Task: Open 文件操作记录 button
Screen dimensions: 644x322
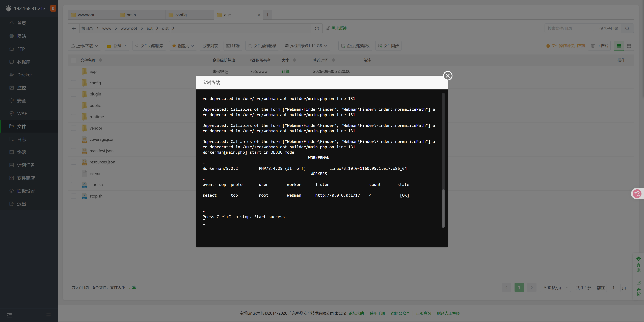Action: (x=262, y=46)
